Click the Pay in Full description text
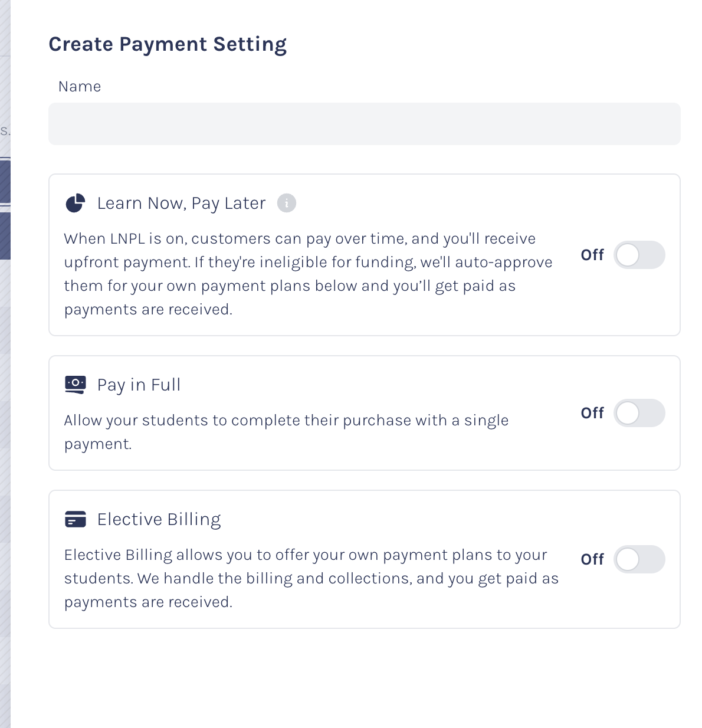The width and height of the screenshot is (702, 728). (x=286, y=432)
